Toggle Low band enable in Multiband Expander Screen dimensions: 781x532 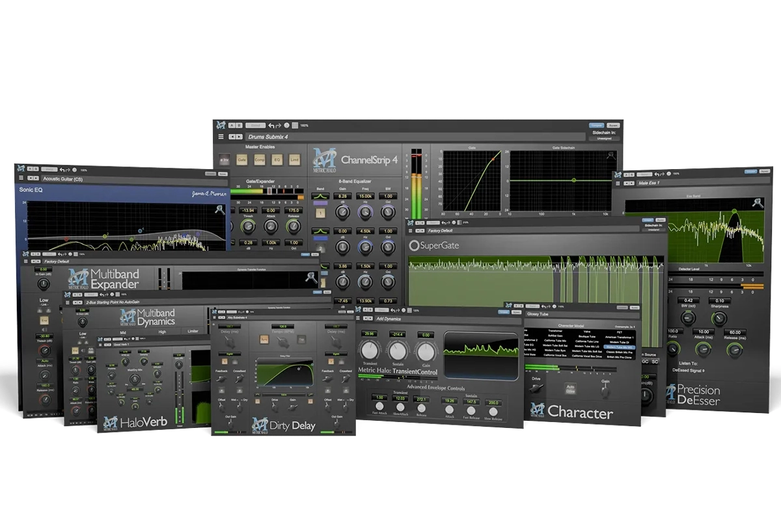coord(44,320)
